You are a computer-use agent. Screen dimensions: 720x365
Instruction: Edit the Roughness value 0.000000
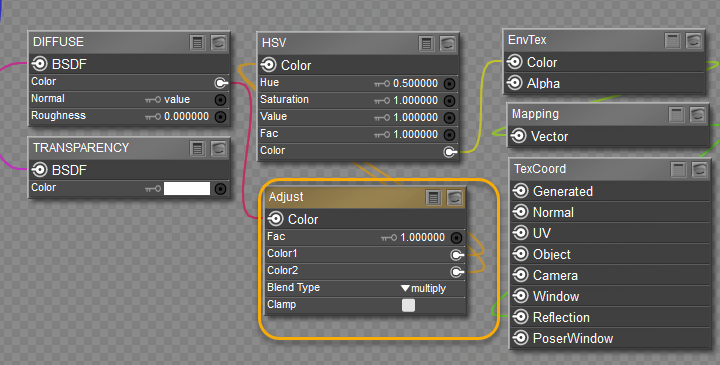tap(186, 117)
